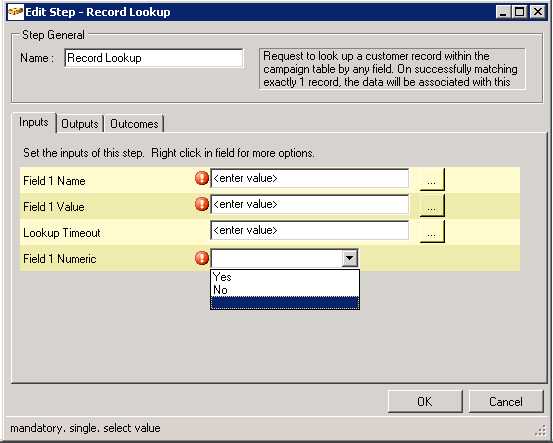Choose No from the dropdown list
This screenshot has height=443, width=553.
[285, 290]
